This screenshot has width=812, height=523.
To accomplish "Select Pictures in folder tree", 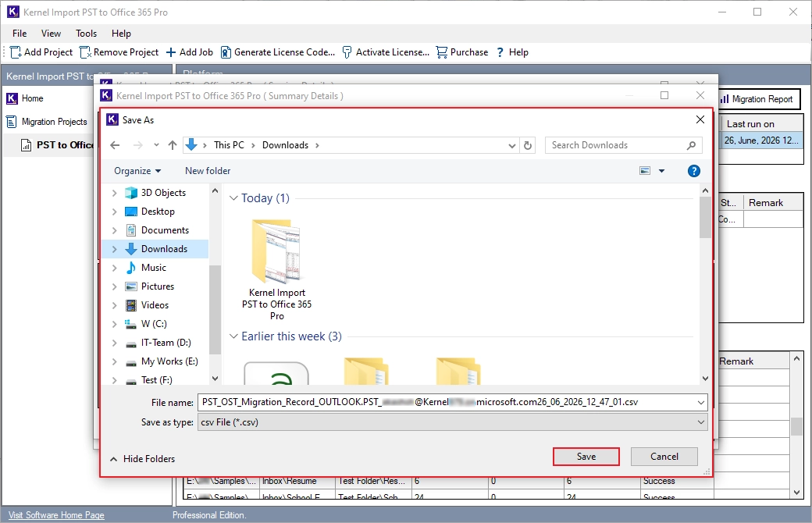I will pos(158,286).
